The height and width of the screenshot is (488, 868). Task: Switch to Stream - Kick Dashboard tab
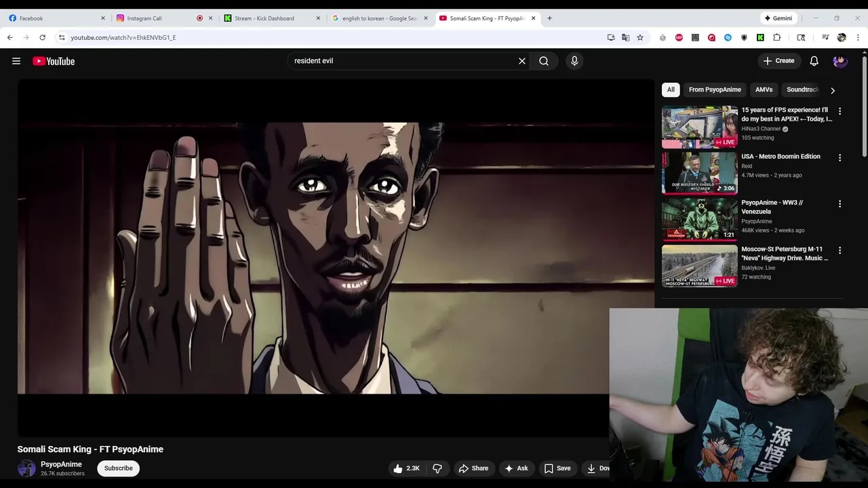click(271, 18)
